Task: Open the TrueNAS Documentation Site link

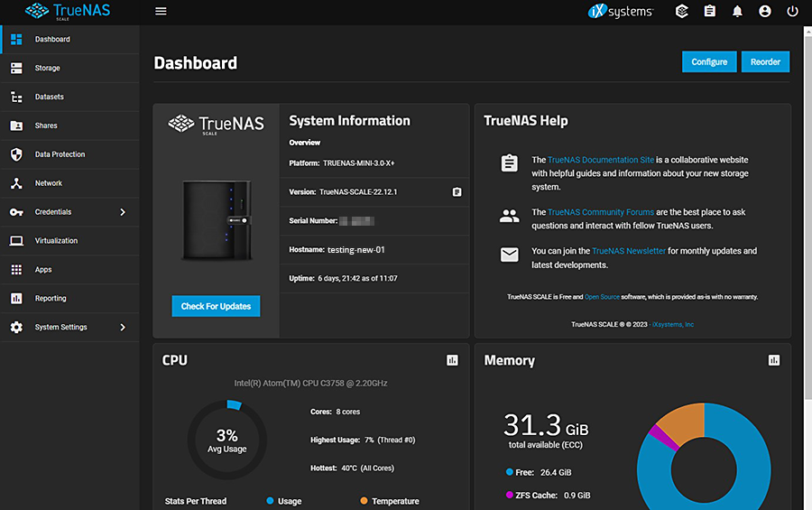Action: 601,160
